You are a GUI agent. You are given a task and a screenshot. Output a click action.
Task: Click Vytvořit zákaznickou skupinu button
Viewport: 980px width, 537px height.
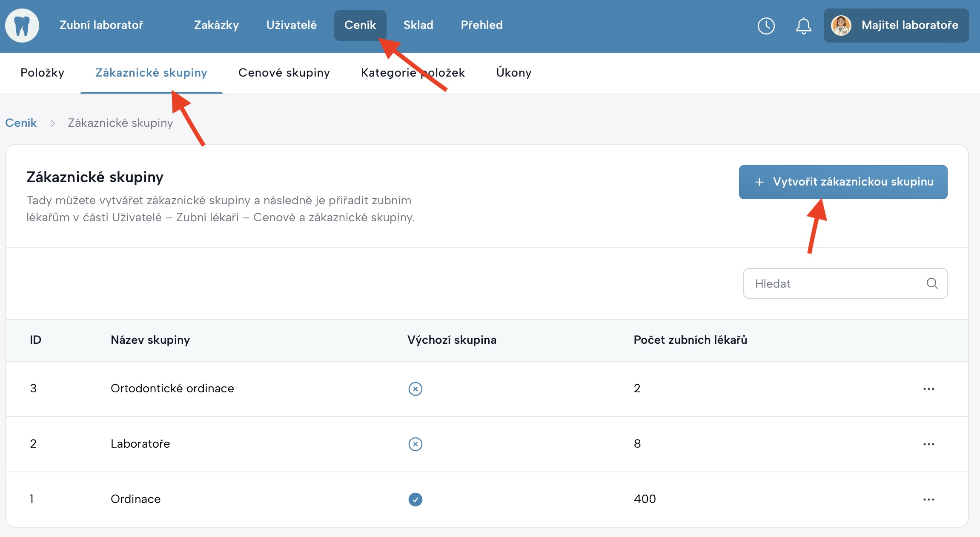coord(843,182)
